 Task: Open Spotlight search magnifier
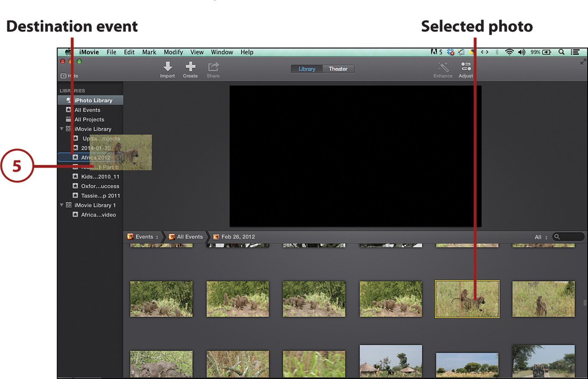[x=561, y=52]
